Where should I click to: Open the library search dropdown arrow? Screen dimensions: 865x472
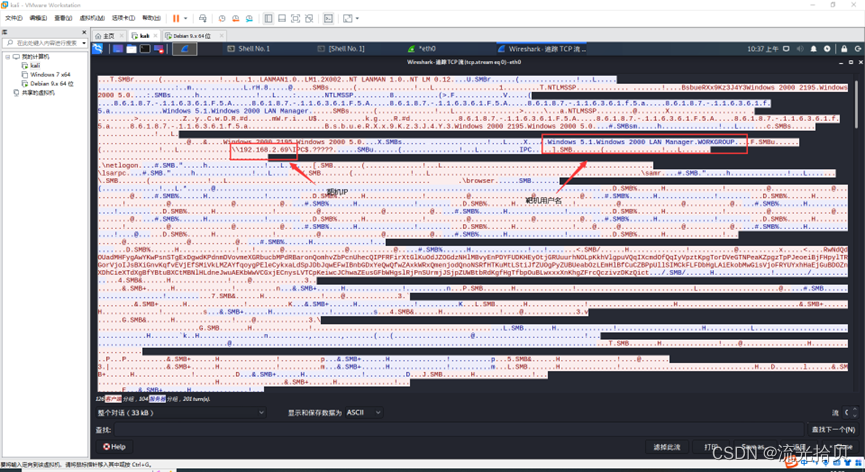[84, 42]
